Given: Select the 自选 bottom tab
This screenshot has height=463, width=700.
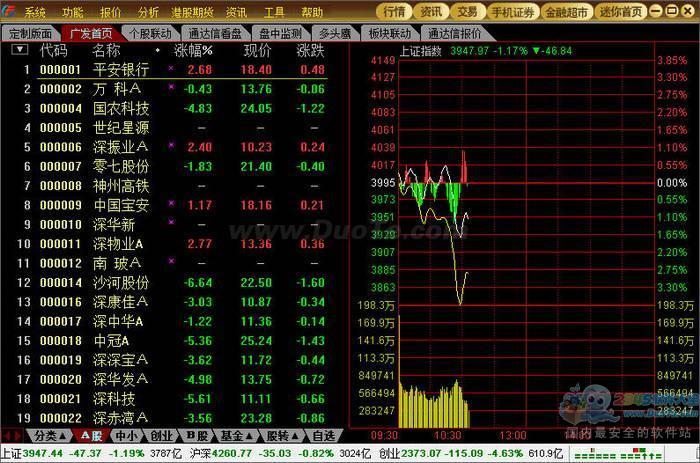Looking at the screenshot, I should point(323,436).
